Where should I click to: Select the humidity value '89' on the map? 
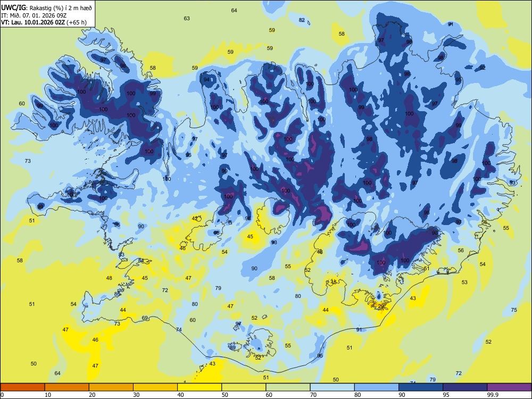tap(232, 347)
